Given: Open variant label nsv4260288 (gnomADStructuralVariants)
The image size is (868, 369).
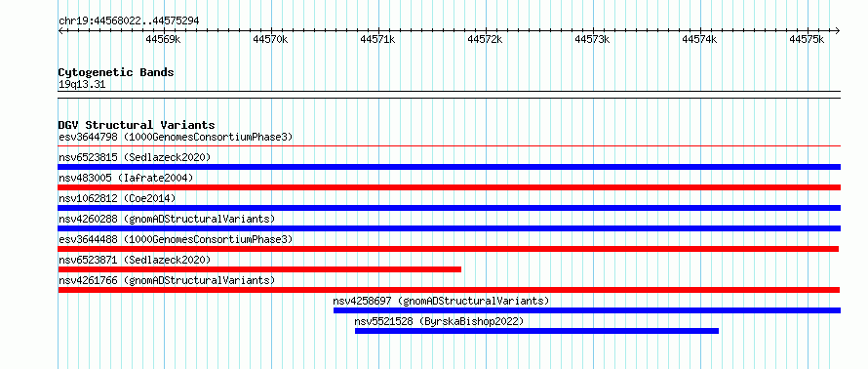Looking at the screenshot, I should point(167,219).
